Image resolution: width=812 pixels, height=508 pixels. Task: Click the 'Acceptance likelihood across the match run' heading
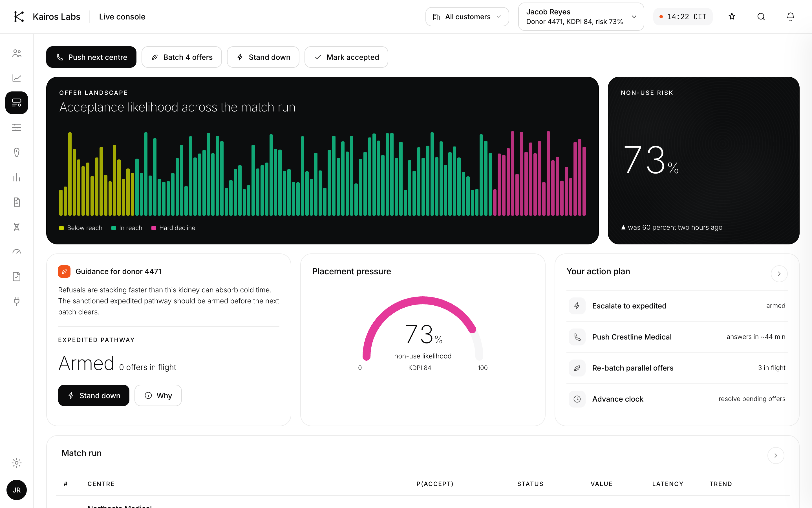[177, 107]
